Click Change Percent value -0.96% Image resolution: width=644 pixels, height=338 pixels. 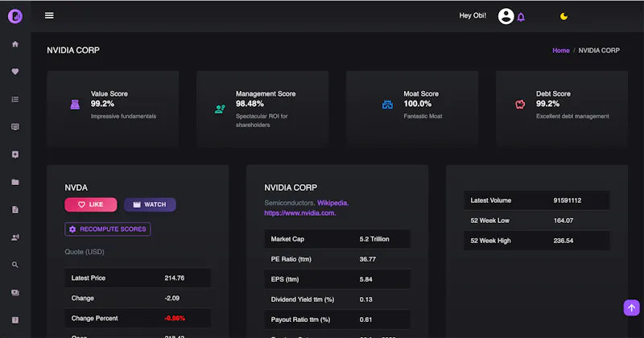175,319
